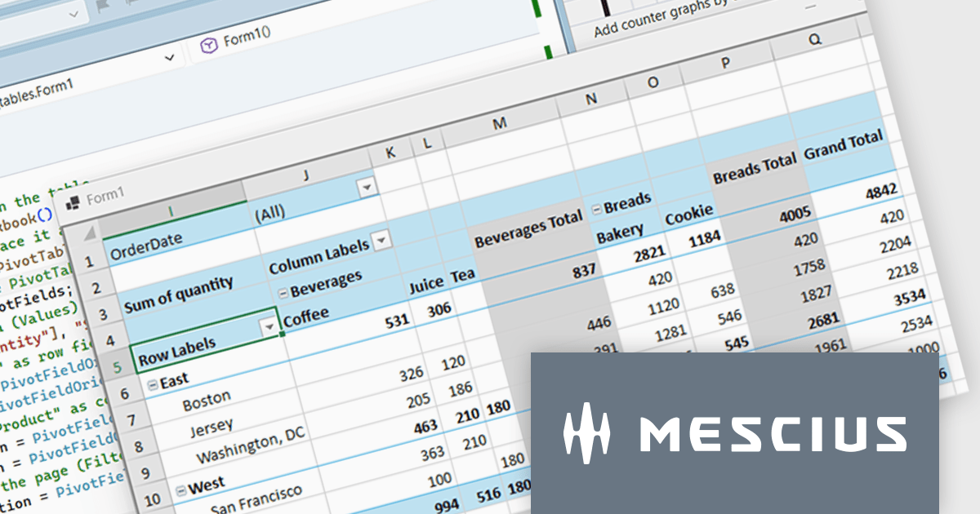Screen dimensions: 980x514
Task: Click the Form1 window title icon
Action: click(x=73, y=201)
